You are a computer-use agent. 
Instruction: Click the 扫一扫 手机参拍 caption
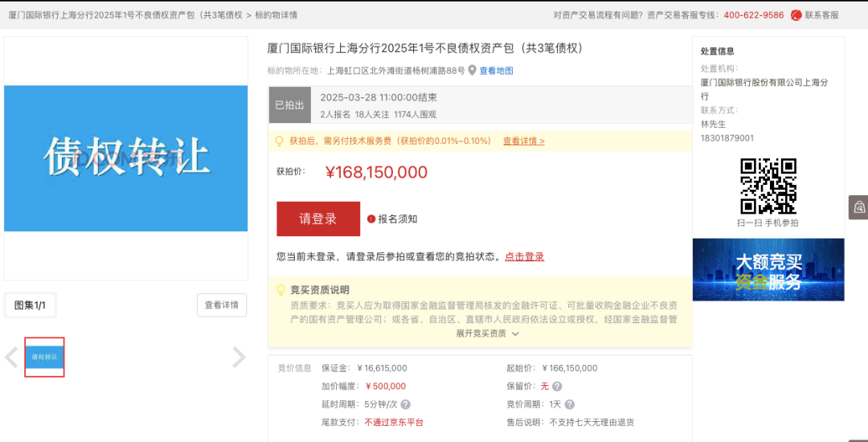coord(768,223)
